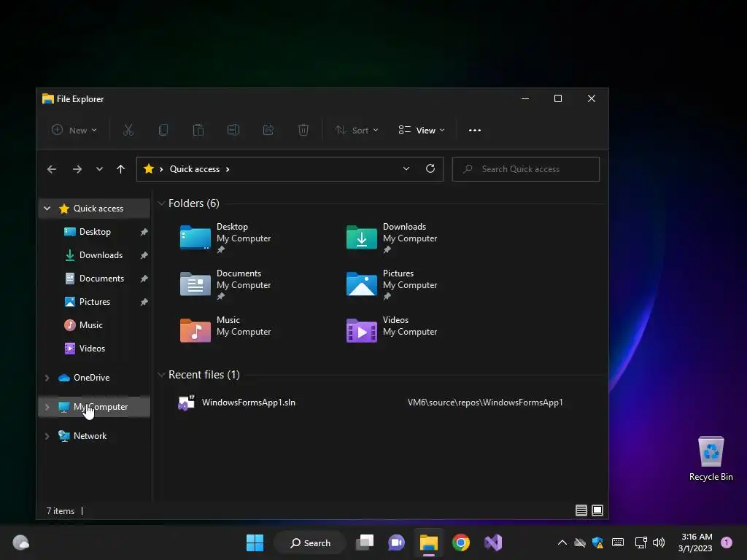Image resolution: width=747 pixels, height=560 pixels.
Task: Select Downloads in the navigation pane
Action: [101, 255]
